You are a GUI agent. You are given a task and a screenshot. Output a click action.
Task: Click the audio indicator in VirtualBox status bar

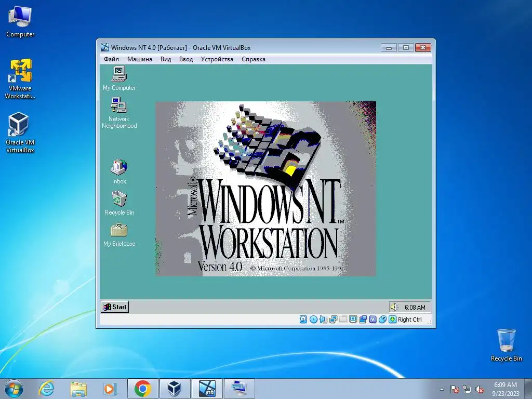click(323, 320)
